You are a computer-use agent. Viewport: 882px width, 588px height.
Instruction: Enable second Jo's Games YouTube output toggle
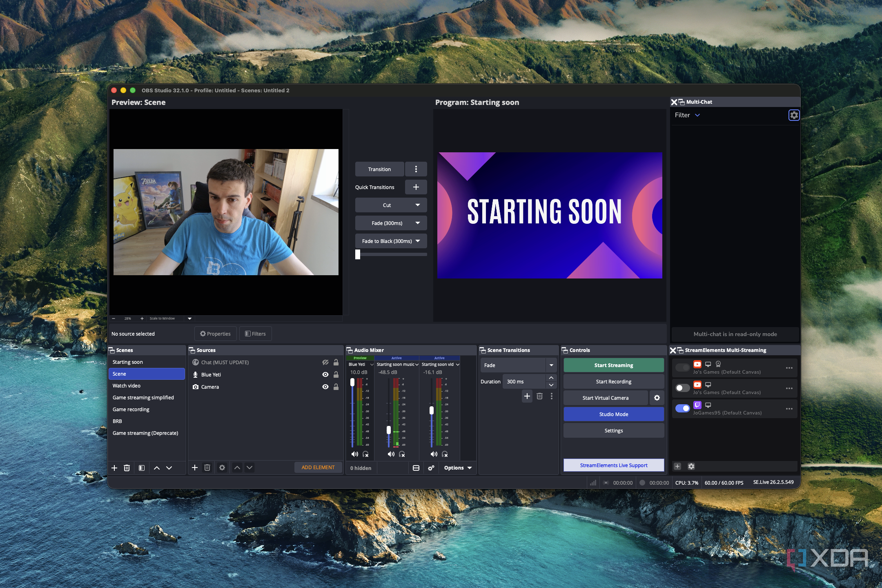(x=682, y=388)
